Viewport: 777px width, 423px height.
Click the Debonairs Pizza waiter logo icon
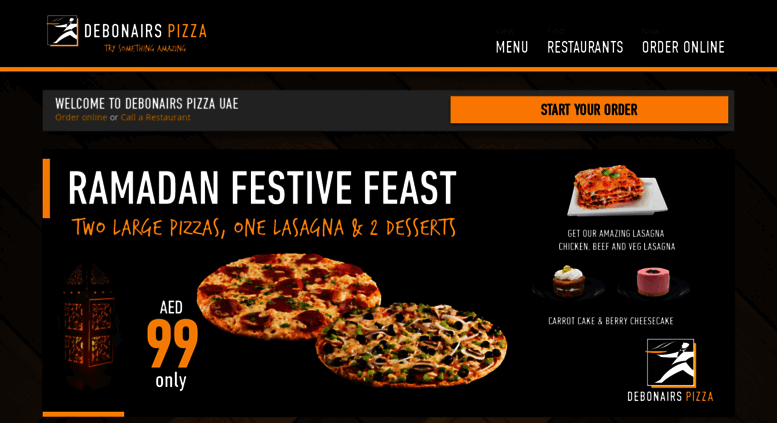pyautogui.click(x=62, y=31)
